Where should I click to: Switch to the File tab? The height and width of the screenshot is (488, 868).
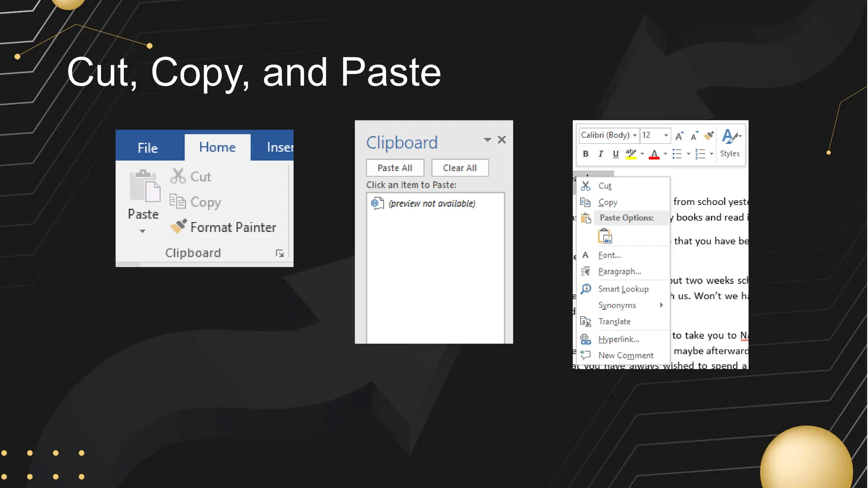click(147, 147)
